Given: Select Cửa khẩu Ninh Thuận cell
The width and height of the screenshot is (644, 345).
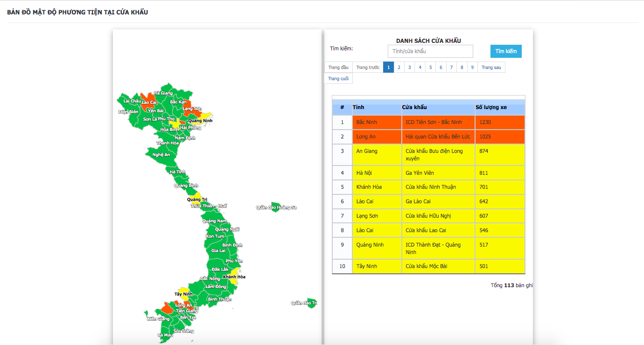Looking at the screenshot, I should pyautogui.click(x=438, y=187).
